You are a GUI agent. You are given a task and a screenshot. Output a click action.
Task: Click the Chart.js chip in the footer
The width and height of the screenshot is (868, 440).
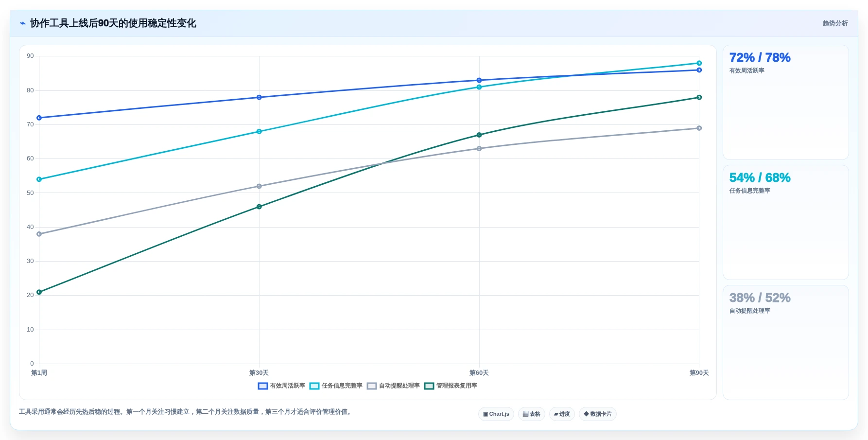pos(496,414)
